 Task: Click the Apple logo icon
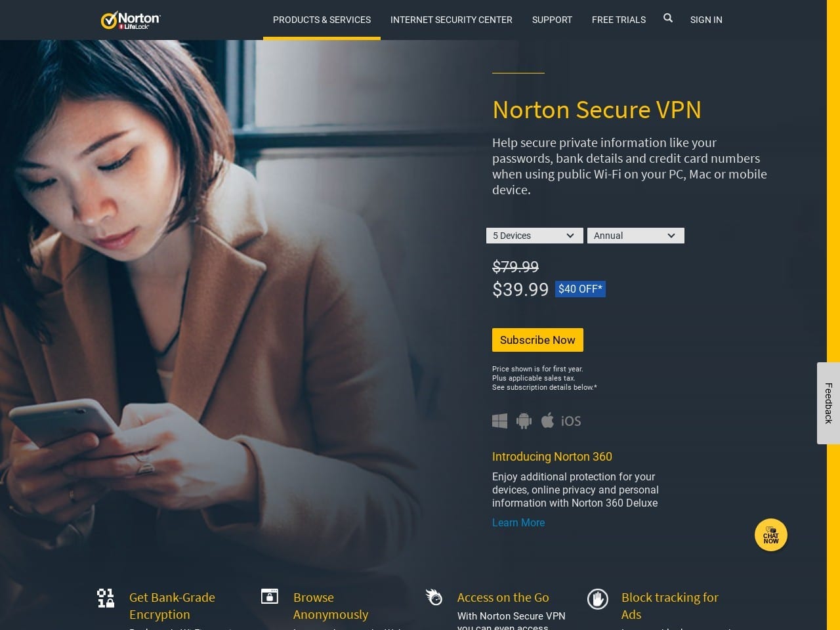(547, 420)
